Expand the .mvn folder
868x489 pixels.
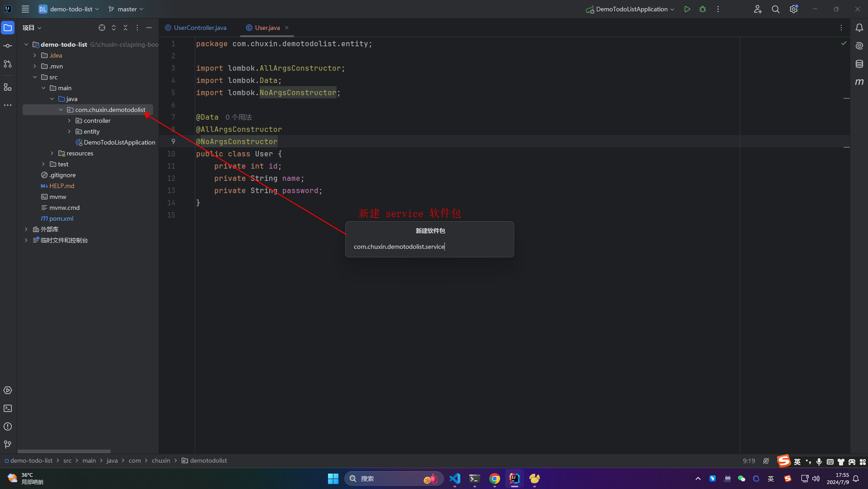pyautogui.click(x=35, y=66)
